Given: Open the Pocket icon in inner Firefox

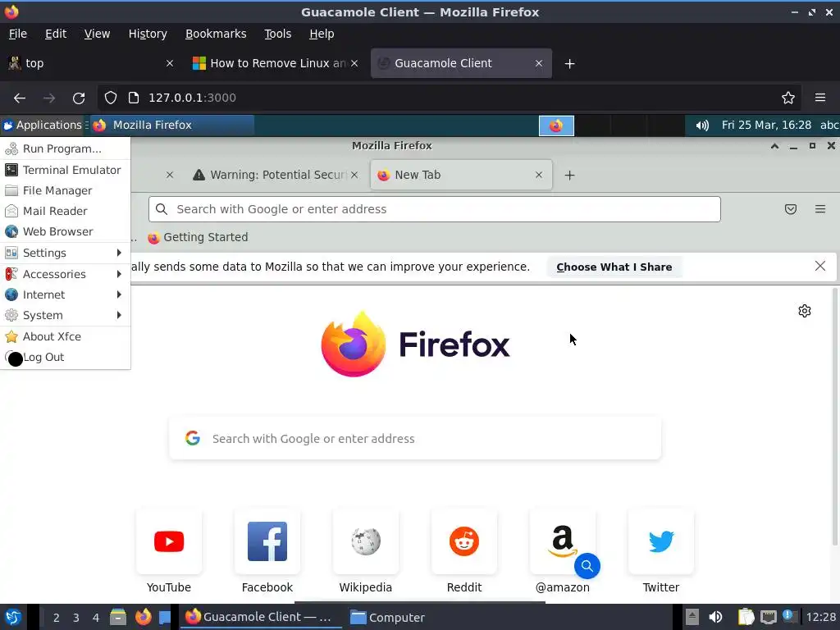Looking at the screenshot, I should 790,209.
